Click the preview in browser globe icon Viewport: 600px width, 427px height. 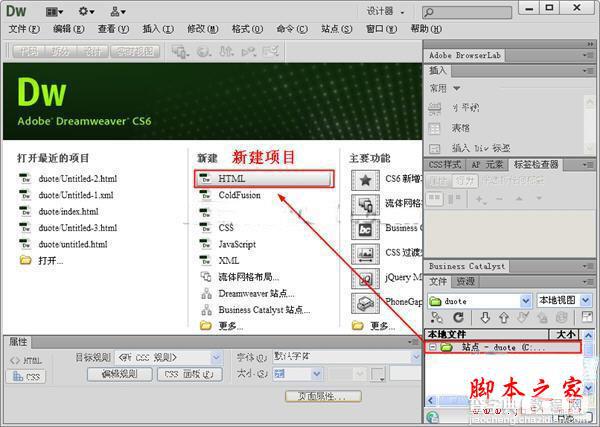[x=204, y=51]
